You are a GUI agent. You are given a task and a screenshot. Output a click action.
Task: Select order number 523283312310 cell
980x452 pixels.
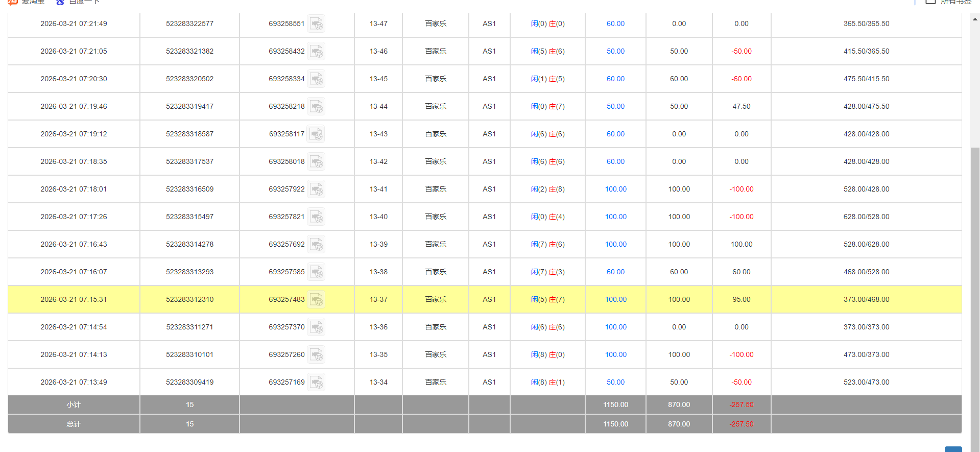[189, 300]
